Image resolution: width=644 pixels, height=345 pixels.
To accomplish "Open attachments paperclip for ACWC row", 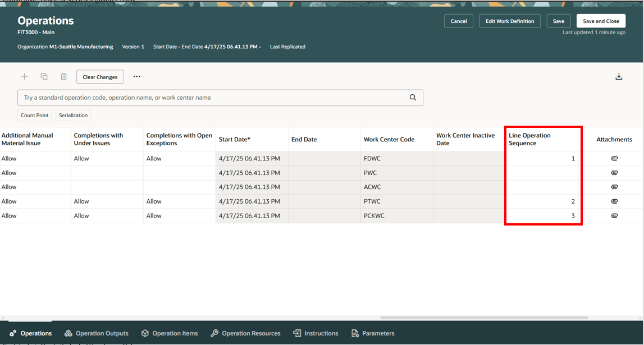I will 614,187.
